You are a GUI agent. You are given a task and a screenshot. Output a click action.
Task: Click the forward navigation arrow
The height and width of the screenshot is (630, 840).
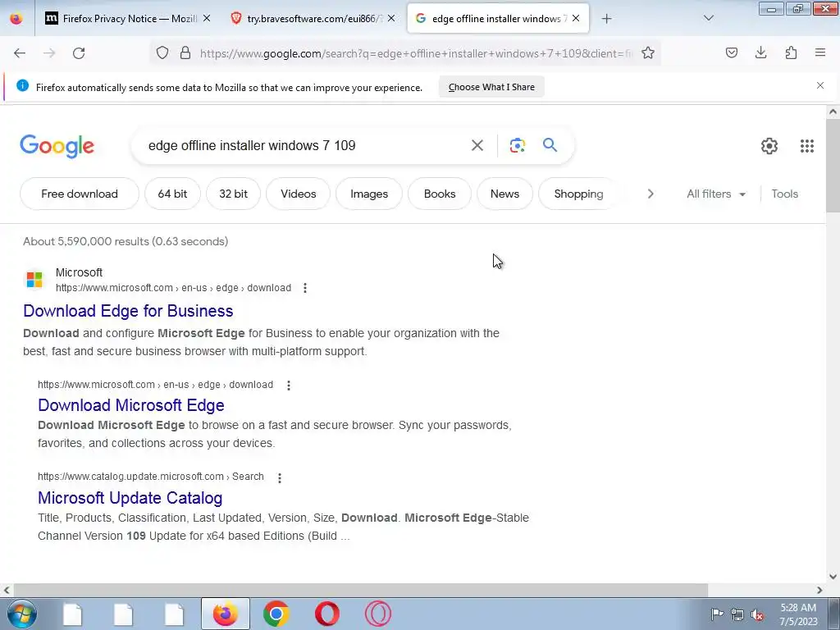[49, 53]
